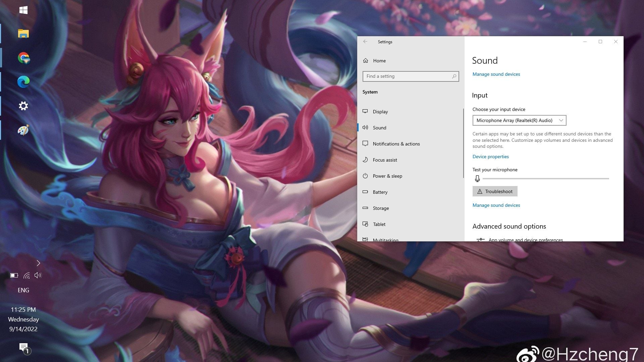Click the battery status tray icon
The image size is (644, 362).
click(x=14, y=276)
